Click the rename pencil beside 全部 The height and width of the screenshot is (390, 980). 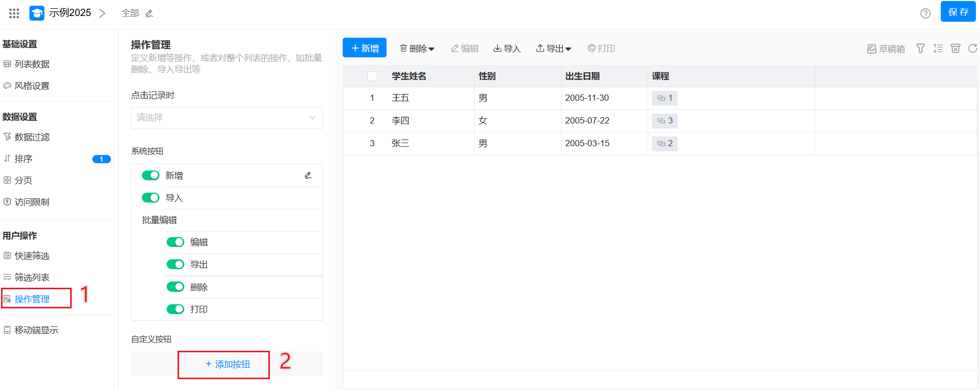[x=149, y=13]
